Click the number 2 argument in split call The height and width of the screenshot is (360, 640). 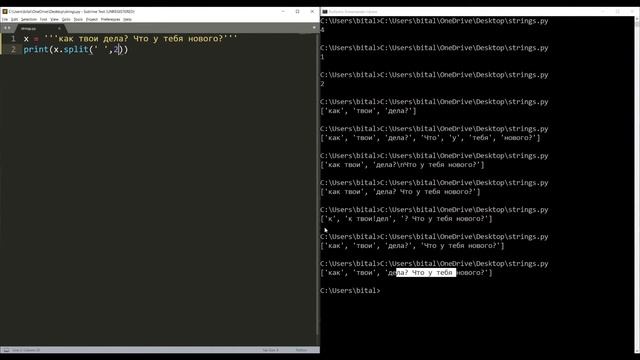click(116, 49)
